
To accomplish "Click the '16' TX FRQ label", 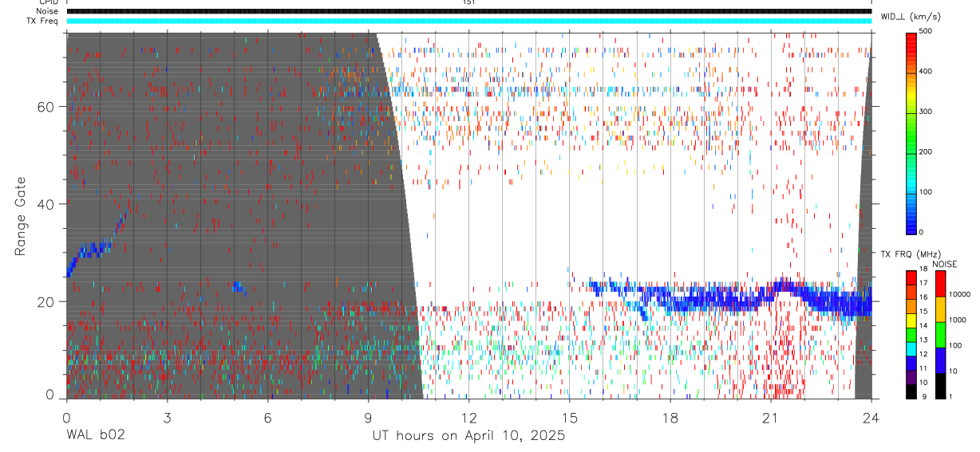I will click(923, 297).
